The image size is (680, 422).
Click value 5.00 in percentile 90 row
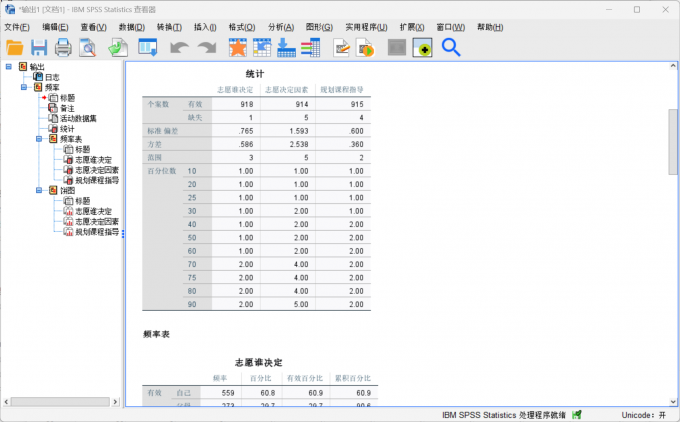[301, 304]
